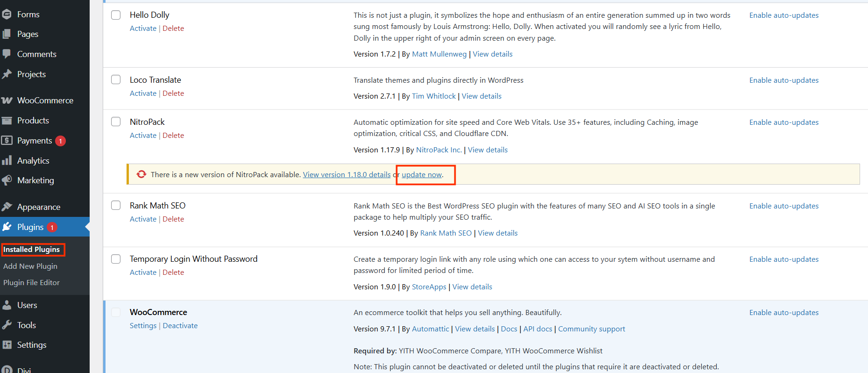This screenshot has height=373, width=868.
Task: Click the Divi logo icon
Action: pyautogui.click(x=7, y=370)
